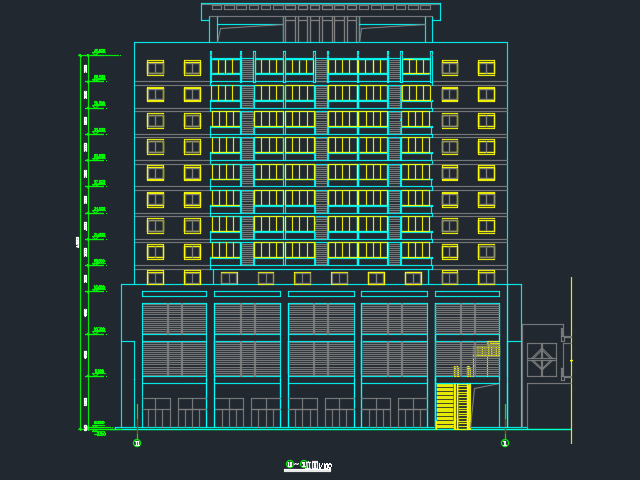Click the green vertical dimension line on left
This screenshot has width=640, height=480.
pyautogui.click(x=80, y=240)
